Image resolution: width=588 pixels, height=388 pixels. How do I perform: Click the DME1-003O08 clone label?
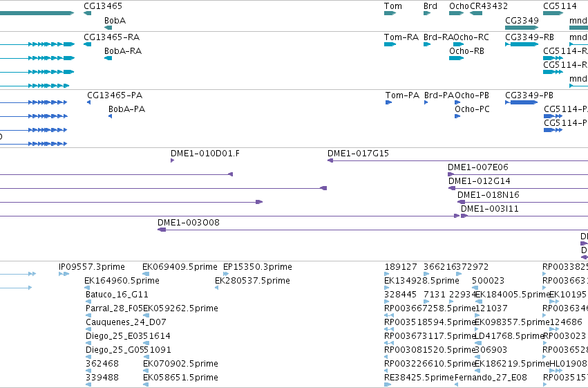[x=188, y=223]
